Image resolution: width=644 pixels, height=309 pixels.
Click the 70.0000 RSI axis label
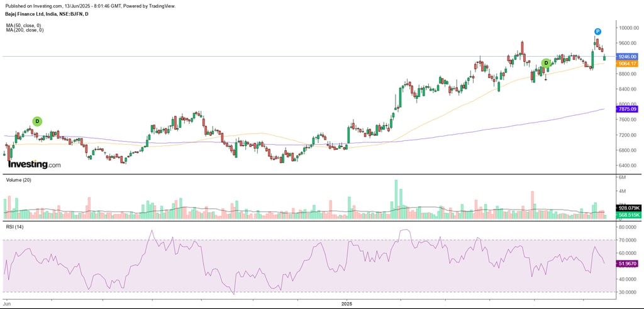point(629,240)
